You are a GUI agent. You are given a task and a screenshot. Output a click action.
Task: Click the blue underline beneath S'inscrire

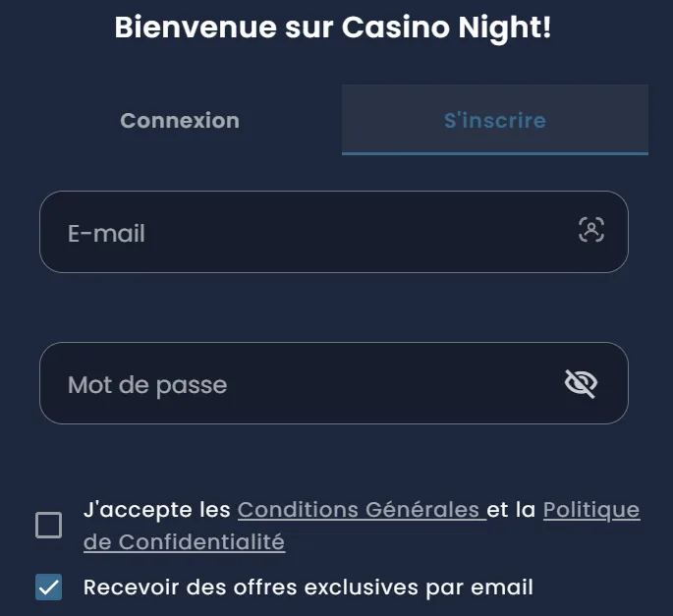click(494, 153)
